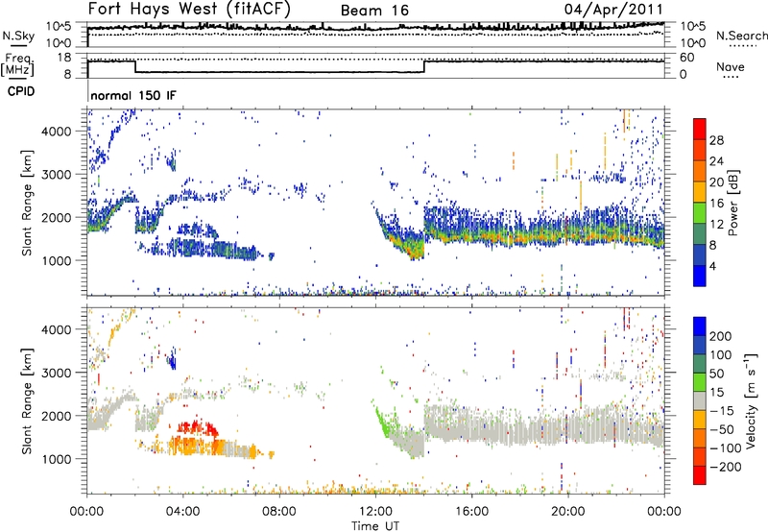Click the '18' frequency axis tick
The height and width of the screenshot is (532, 768).
point(64,58)
